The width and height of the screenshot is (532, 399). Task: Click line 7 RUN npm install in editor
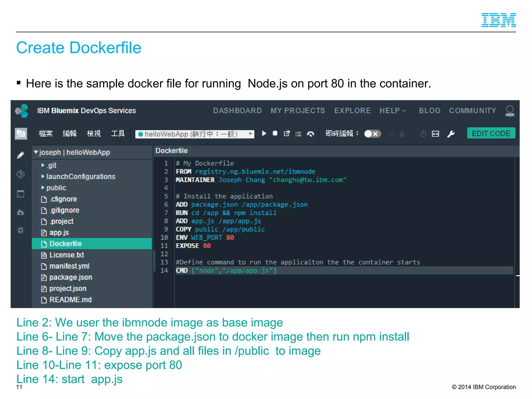pos(226,213)
